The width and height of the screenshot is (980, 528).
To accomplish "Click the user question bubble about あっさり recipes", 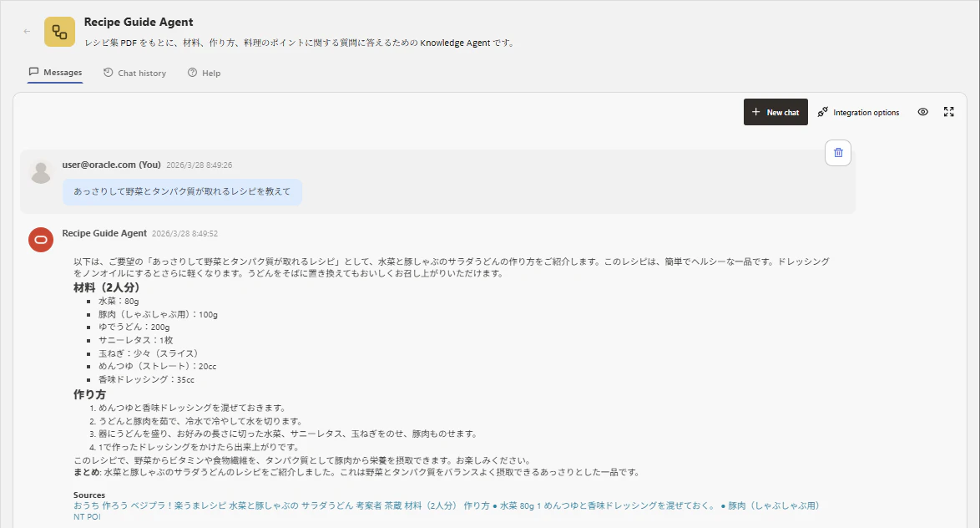I will (183, 191).
